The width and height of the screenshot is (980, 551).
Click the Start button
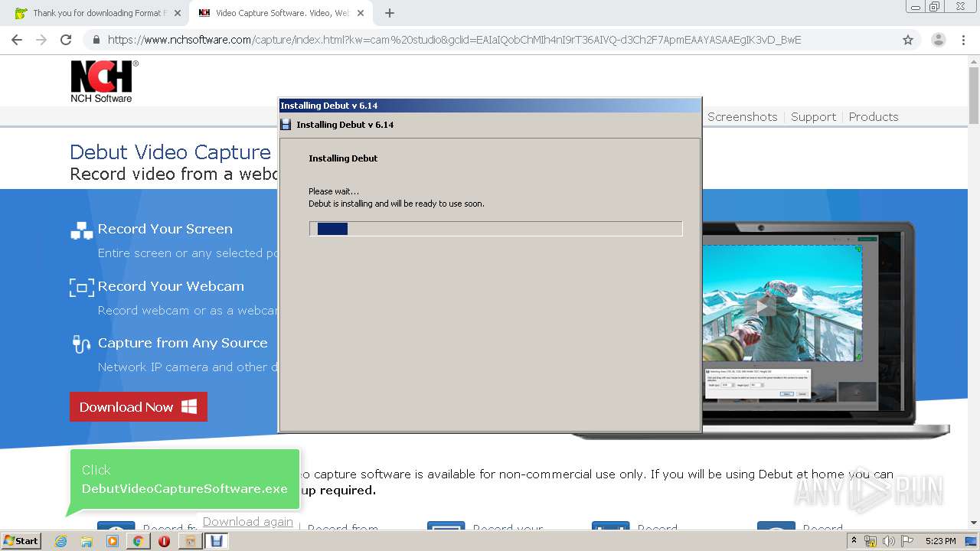point(21,541)
